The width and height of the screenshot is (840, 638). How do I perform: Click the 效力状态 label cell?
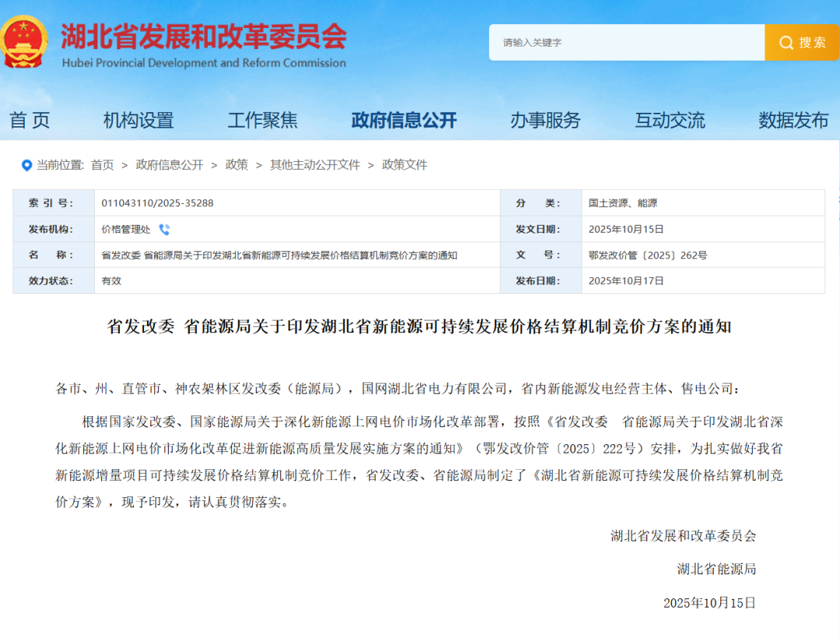[x=52, y=281]
